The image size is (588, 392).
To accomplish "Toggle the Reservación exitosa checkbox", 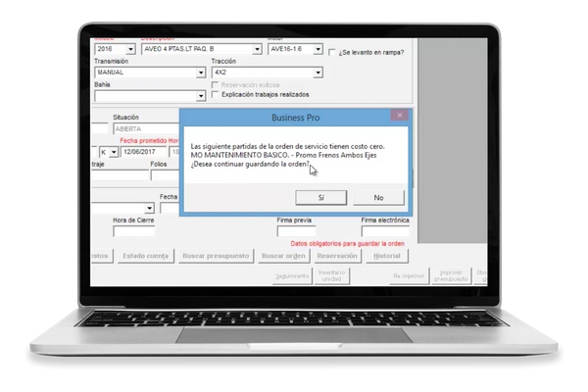I will click(215, 85).
